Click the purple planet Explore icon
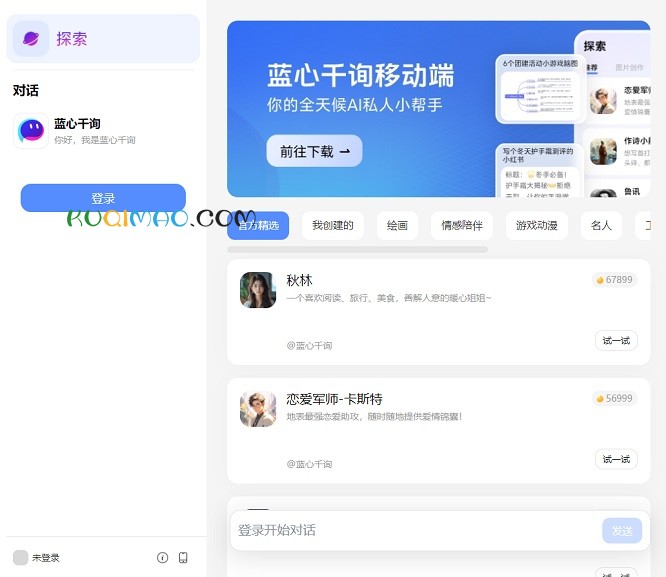The width and height of the screenshot is (666, 577). pyautogui.click(x=31, y=39)
